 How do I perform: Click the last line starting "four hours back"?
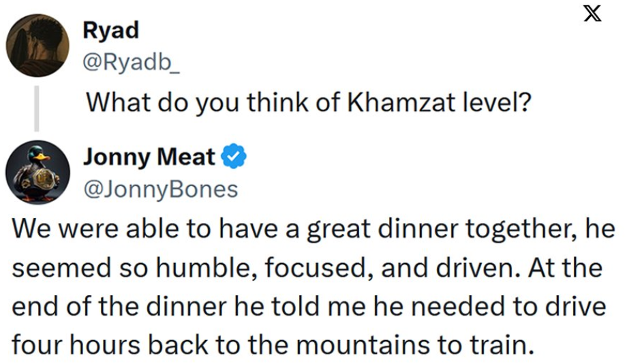pyautogui.click(x=271, y=344)
